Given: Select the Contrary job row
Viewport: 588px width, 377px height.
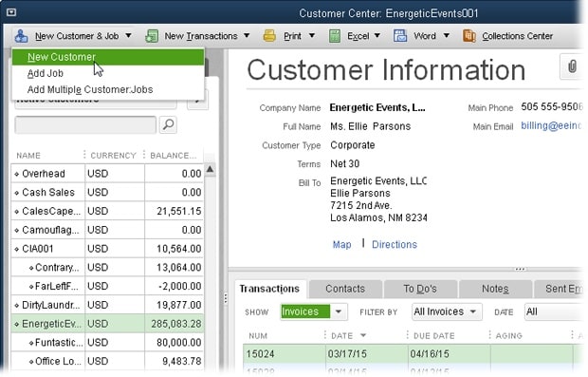Looking at the screenshot, I should coord(107,268).
